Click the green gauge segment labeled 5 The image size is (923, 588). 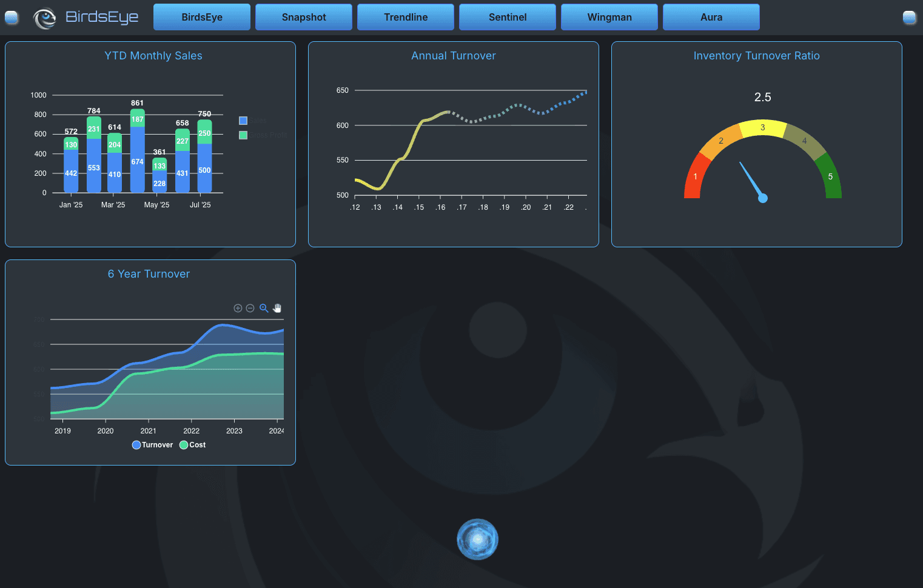pos(831,176)
